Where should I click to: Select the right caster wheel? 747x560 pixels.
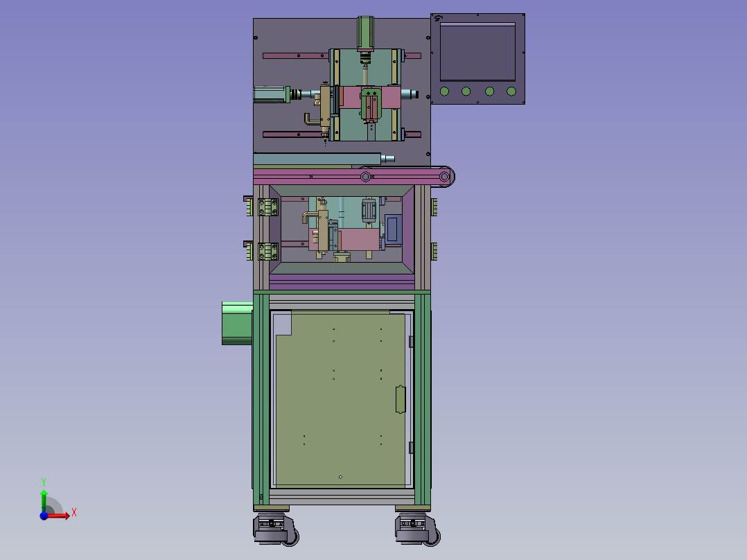pos(418,530)
